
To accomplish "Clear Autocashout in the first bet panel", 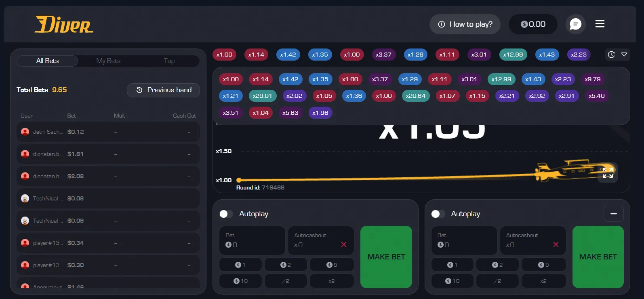I will pos(344,244).
